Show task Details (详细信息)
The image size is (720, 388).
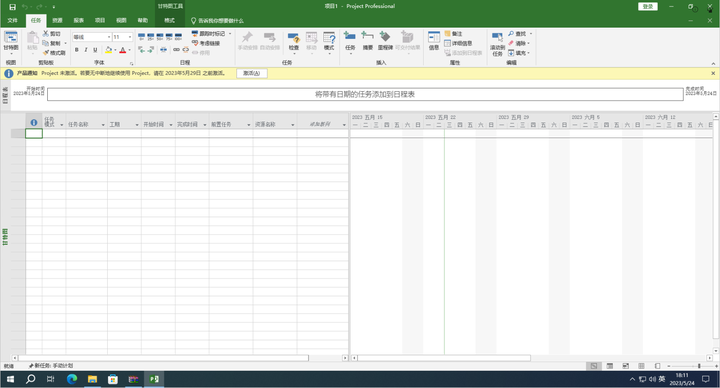(458, 43)
